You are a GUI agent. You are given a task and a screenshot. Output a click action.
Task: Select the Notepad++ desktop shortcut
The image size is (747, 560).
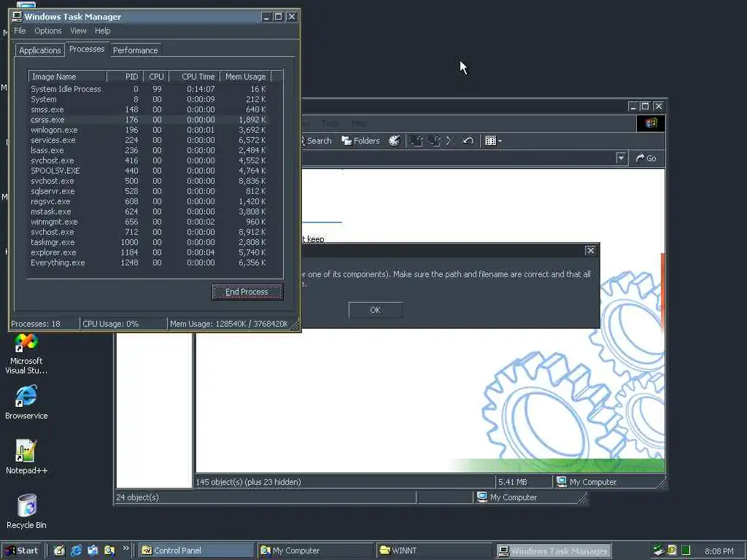(26, 457)
